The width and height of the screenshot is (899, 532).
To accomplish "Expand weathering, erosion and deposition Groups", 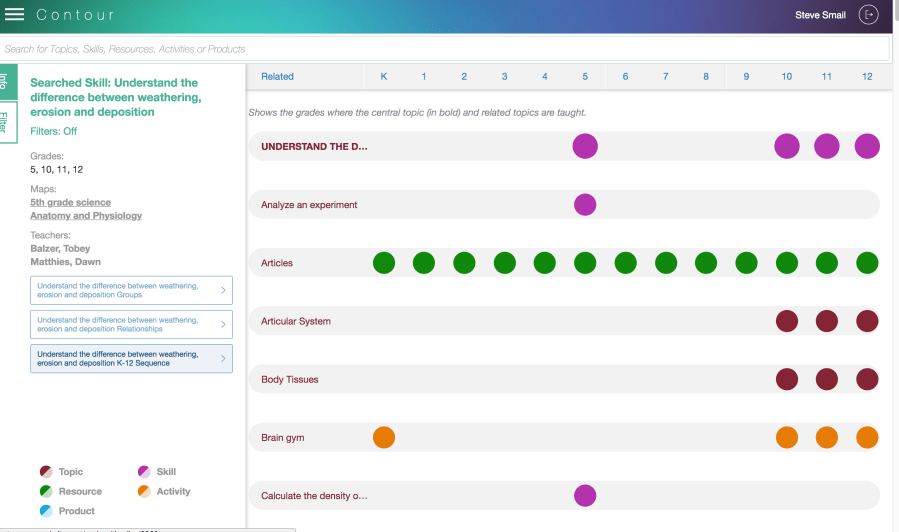I will pyautogui.click(x=131, y=291).
